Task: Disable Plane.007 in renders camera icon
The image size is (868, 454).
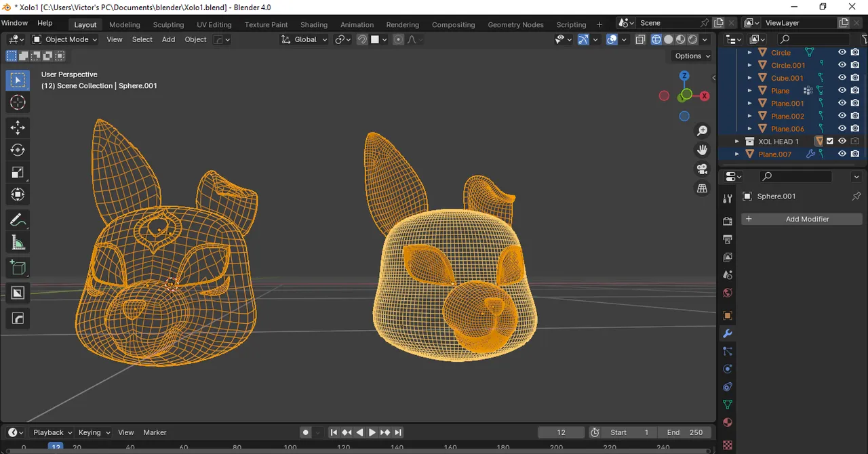Action: 855,154
